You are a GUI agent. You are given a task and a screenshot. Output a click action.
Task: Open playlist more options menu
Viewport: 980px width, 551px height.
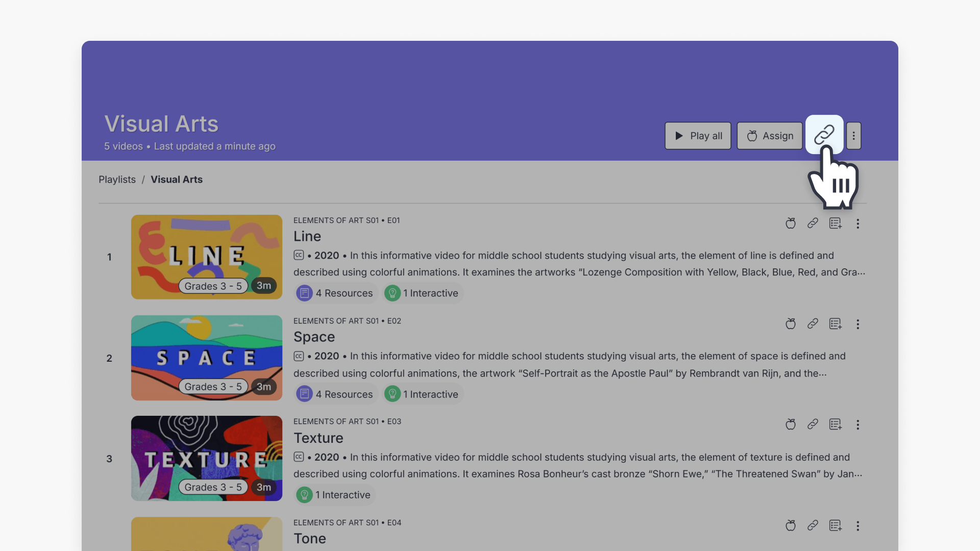(x=853, y=136)
